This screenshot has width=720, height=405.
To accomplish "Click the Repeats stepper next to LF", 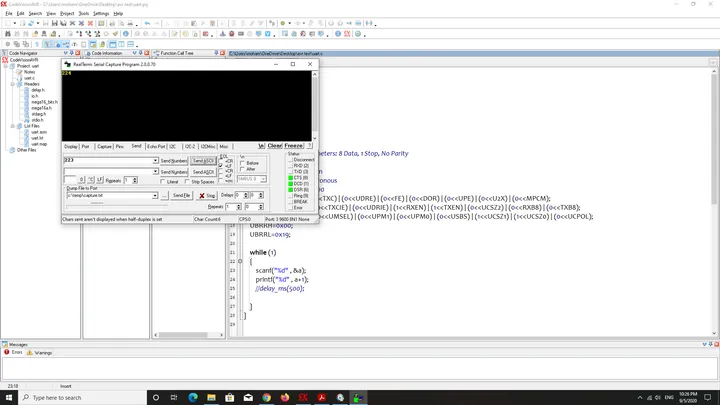I will pyautogui.click(x=135, y=180).
